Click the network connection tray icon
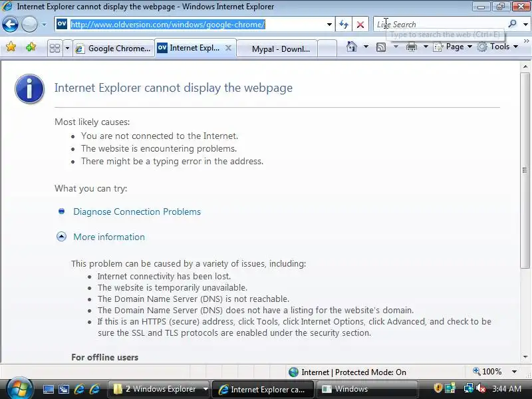 click(468, 388)
